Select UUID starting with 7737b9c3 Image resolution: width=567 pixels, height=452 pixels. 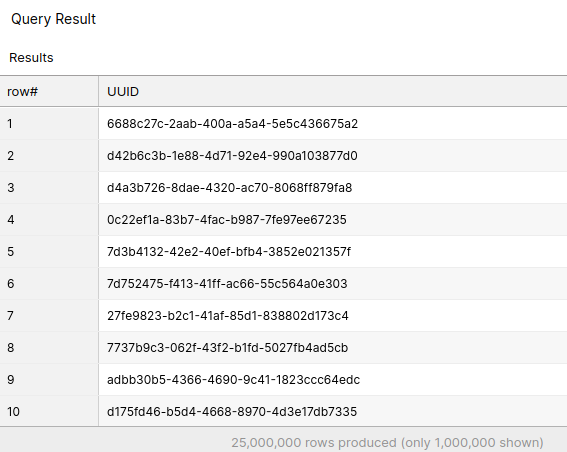(x=227, y=348)
